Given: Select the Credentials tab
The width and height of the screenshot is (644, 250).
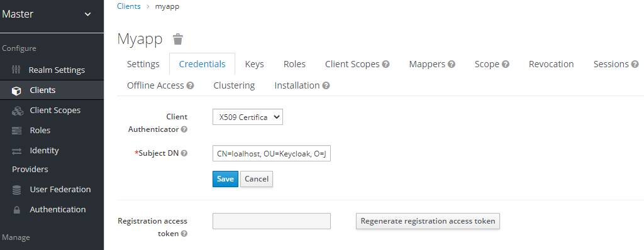Looking at the screenshot, I should point(202,64).
